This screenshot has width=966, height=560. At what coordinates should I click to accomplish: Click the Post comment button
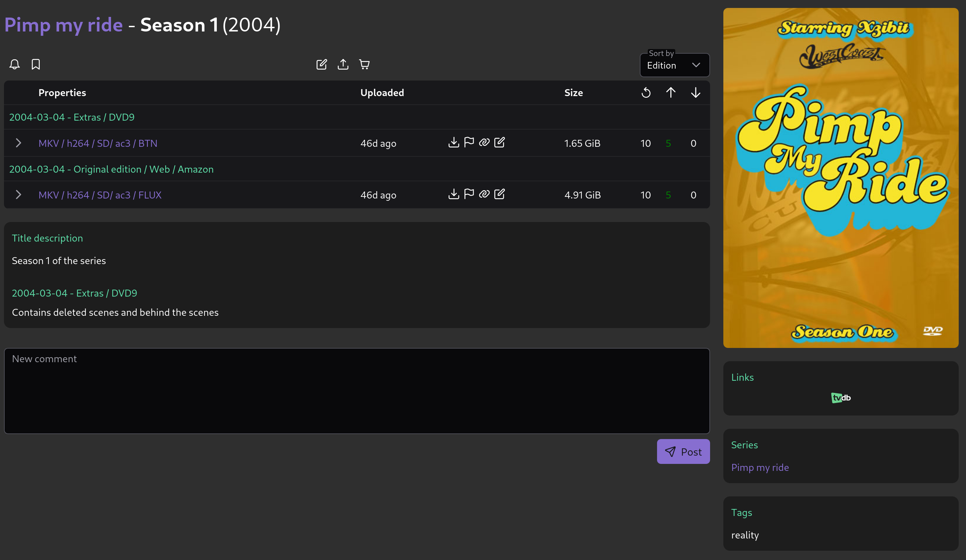(x=683, y=452)
